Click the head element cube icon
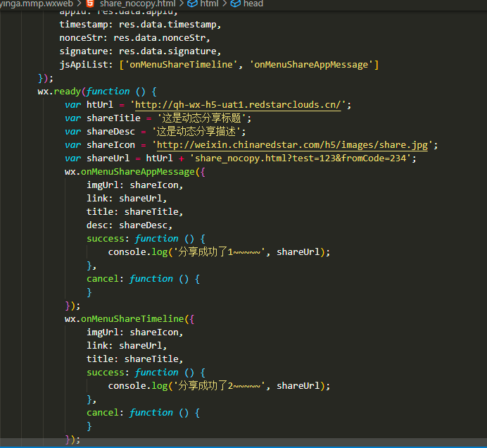 pyautogui.click(x=236, y=4)
